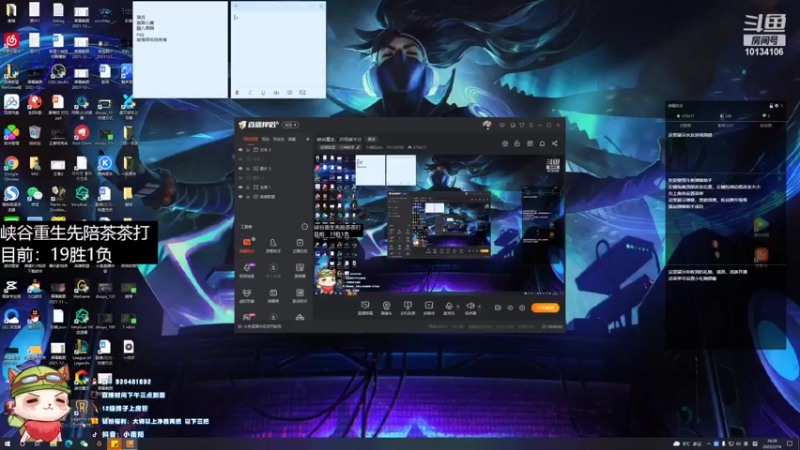Screen dimensions: 800x450
Task: Share the stream via the share icon
Action: coord(555,144)
